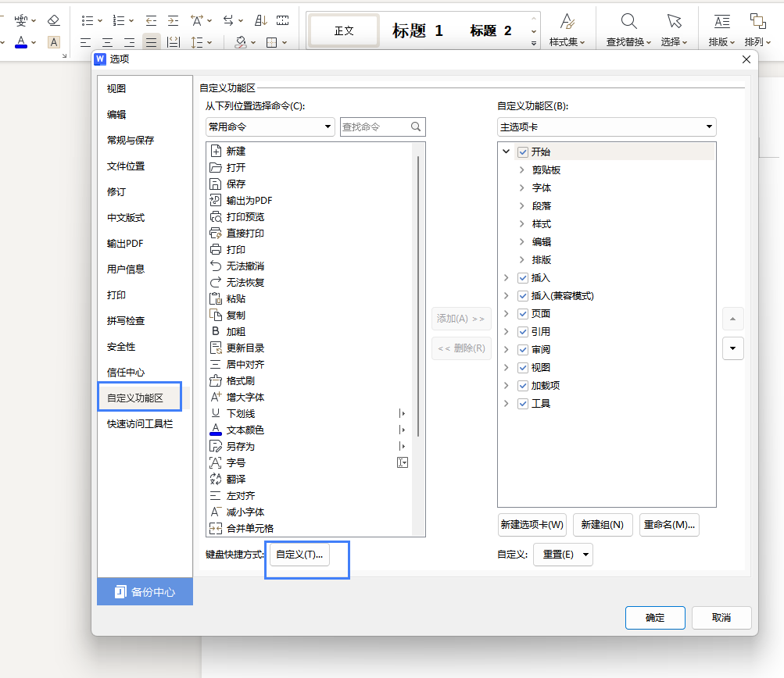Toggle the 引用 tab checkbox
The height and width of the screenshot is (678, 784).
(x=523, y=332)
